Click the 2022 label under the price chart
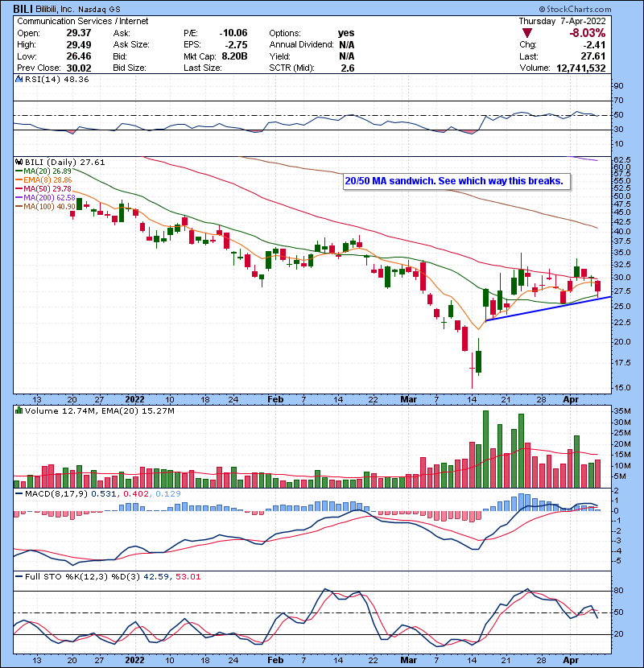644x668 pixels. click(134, 400)
